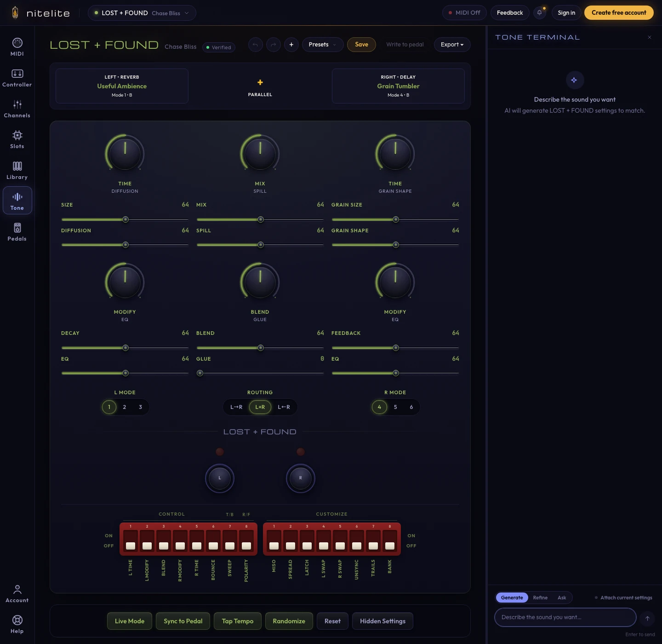This screenshot has height=644, width=662.
Task: Go to Slots in sidebar
Action: click(17, 139)
